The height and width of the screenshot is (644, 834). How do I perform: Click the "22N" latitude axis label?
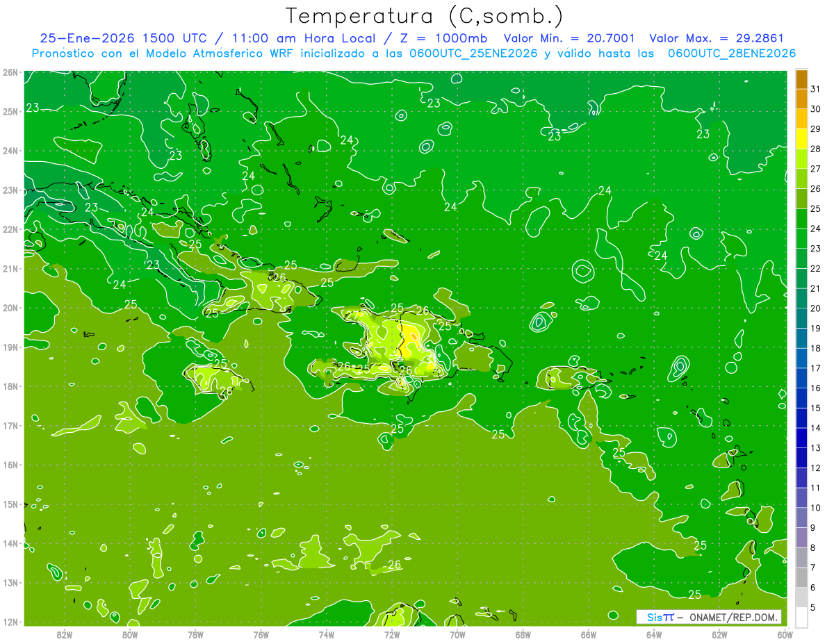(10, 229)
